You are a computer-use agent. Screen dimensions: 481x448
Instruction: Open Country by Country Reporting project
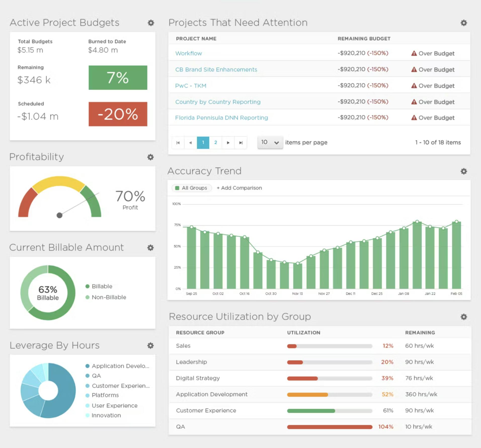click(218, 102)
